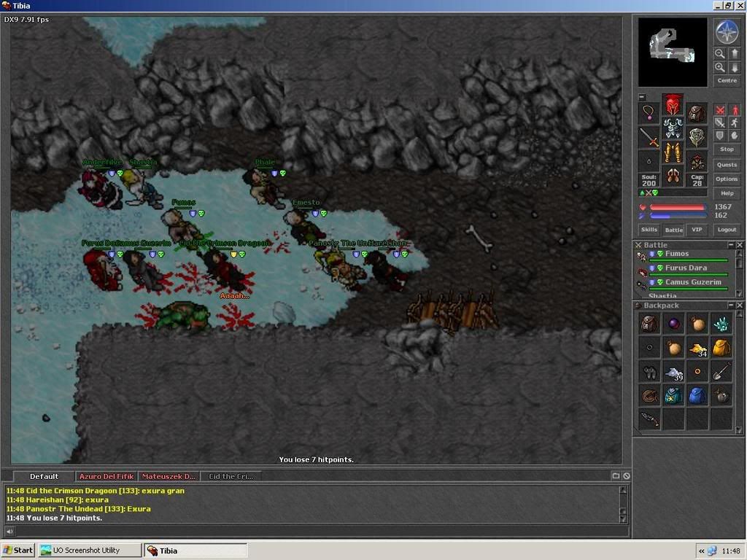Viewport: 747px width, 560px height.
Task: Select Camus Guzerim in the Battle list
Action: coord(684,284)
